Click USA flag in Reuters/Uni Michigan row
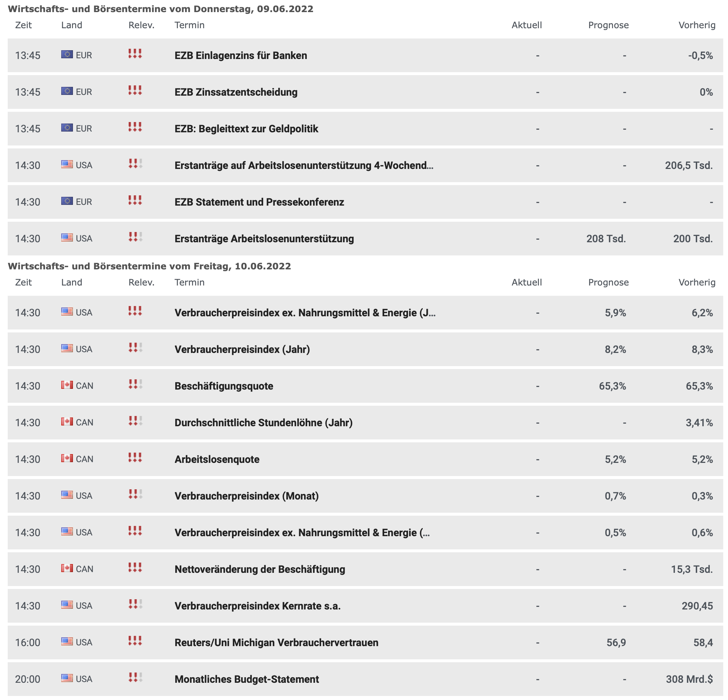 pyautogui.click(x=67, y=642)
